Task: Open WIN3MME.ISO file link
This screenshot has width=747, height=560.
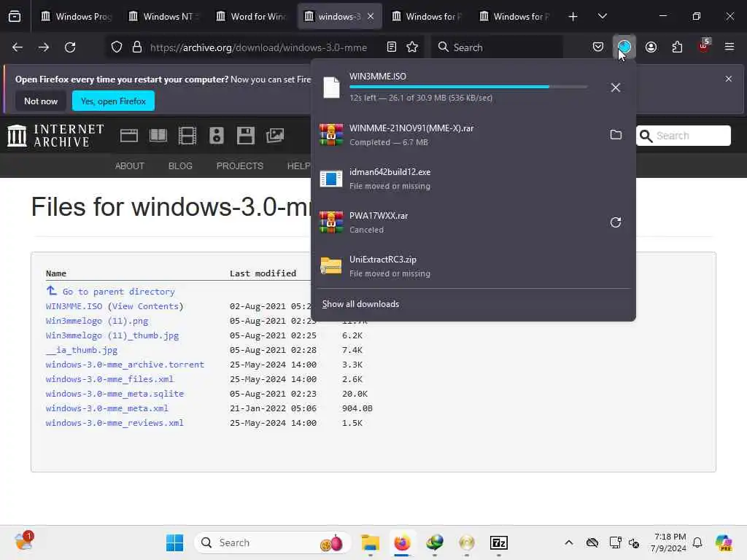Action: pos(74,306)
